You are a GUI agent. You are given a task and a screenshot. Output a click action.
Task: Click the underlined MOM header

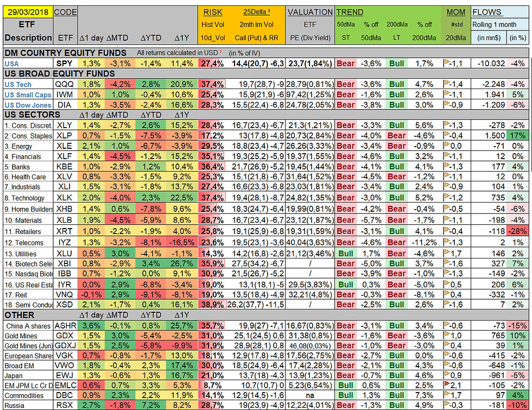(x=455, y=12)
